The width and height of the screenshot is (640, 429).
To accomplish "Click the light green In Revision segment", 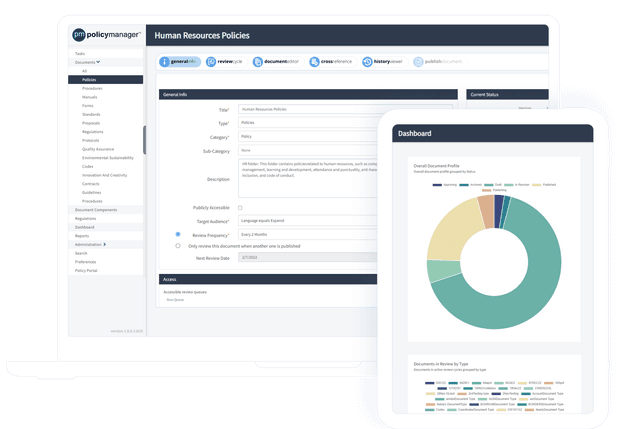I will (443, 271).
